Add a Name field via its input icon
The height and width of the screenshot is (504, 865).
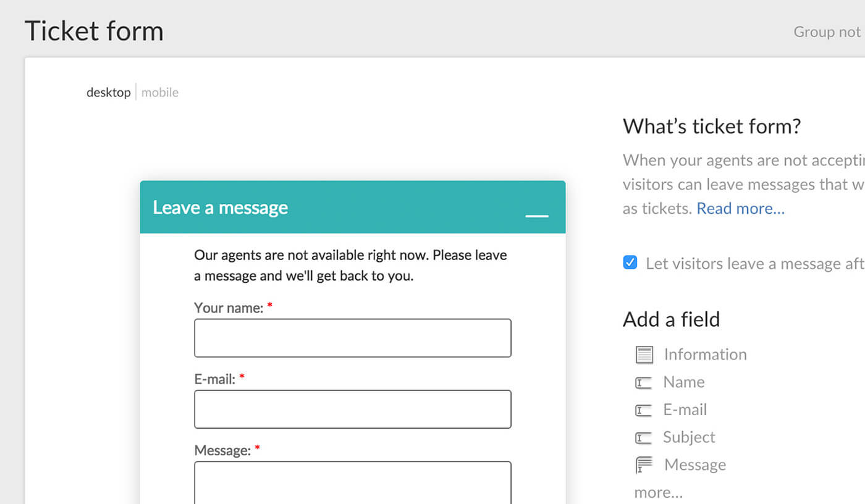coord(644,382)
